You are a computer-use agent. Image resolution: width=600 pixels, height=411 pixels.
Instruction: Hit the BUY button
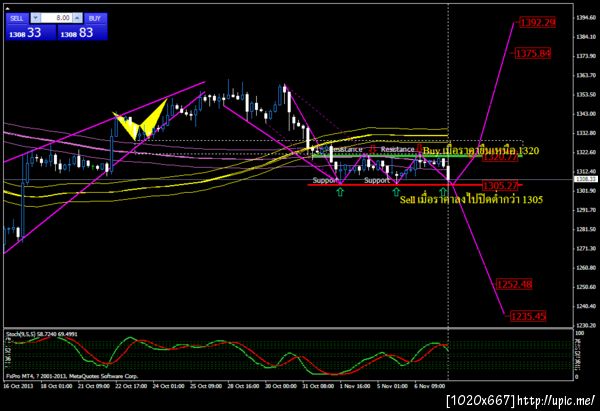pyautogui.click(x=95, y=18)
